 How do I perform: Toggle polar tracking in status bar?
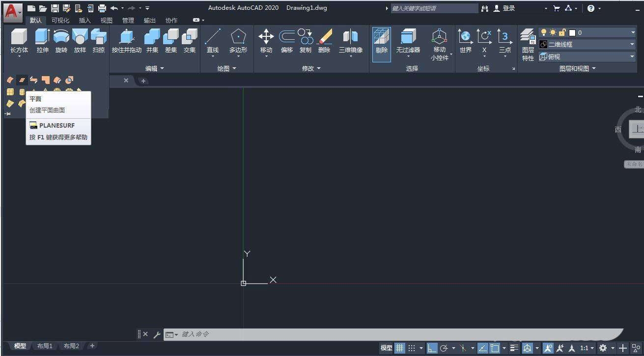[444, 348]
